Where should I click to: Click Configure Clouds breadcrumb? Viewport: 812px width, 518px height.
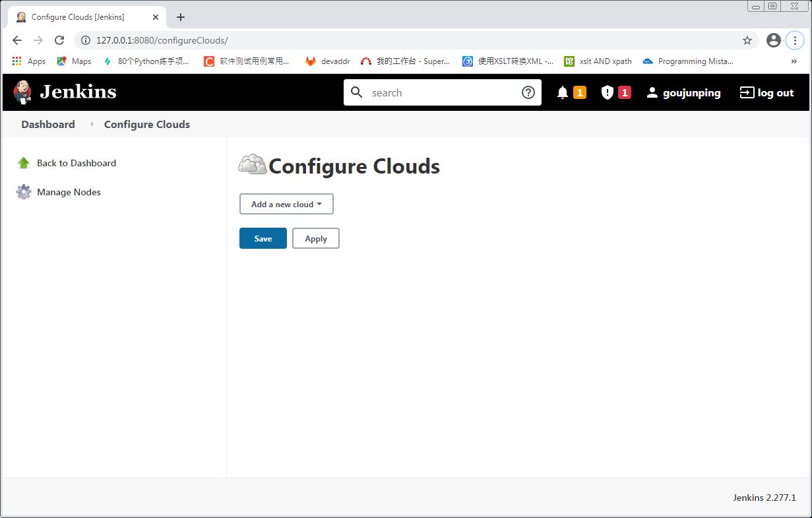[x=147, y=124]
